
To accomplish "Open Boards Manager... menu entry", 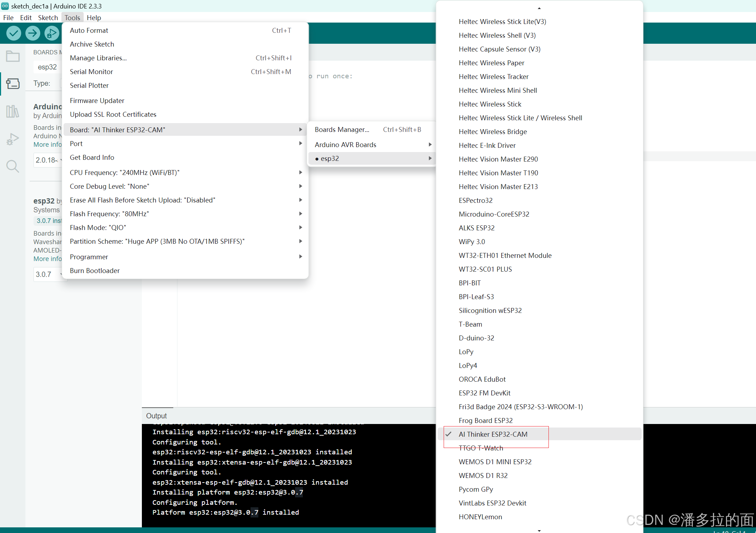I will coord(342,129).
